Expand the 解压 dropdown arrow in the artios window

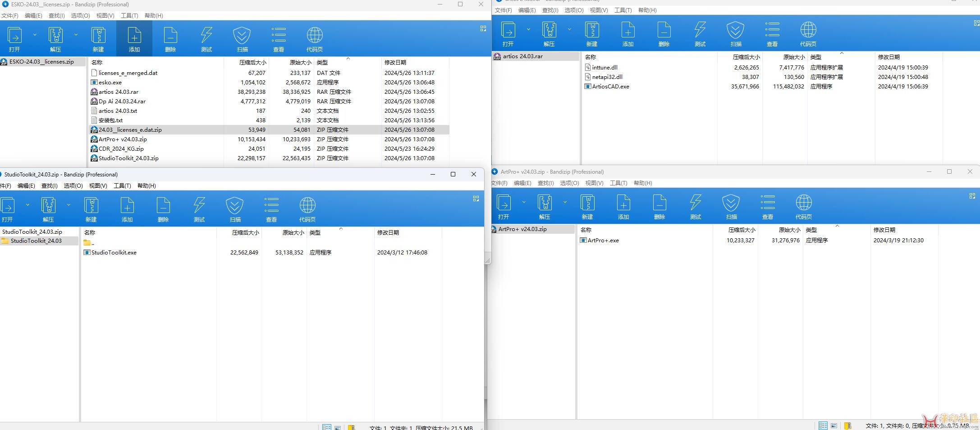point(569,29)
